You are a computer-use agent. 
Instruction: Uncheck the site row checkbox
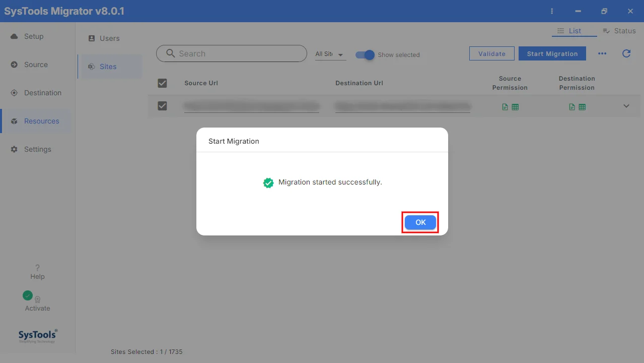click(x=162, y=106)
